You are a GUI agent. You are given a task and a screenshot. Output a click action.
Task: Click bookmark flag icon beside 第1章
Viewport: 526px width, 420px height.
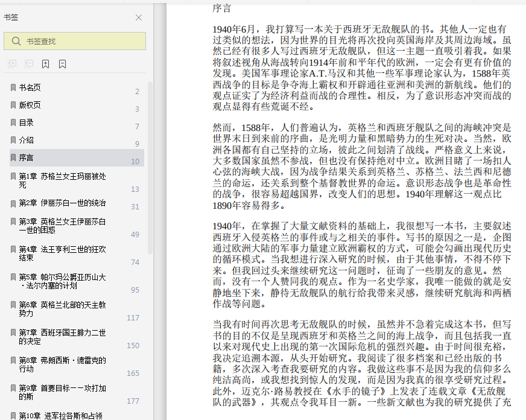point(13,176)
